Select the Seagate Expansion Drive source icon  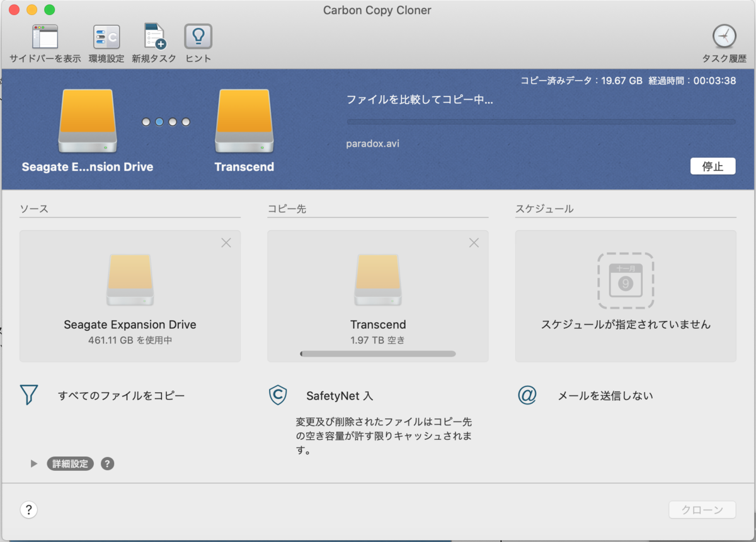click(x=130, y=280)
